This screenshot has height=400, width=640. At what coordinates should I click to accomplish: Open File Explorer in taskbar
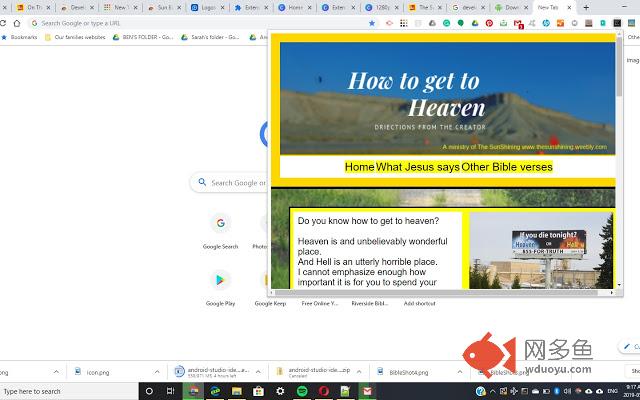(237, 391)
